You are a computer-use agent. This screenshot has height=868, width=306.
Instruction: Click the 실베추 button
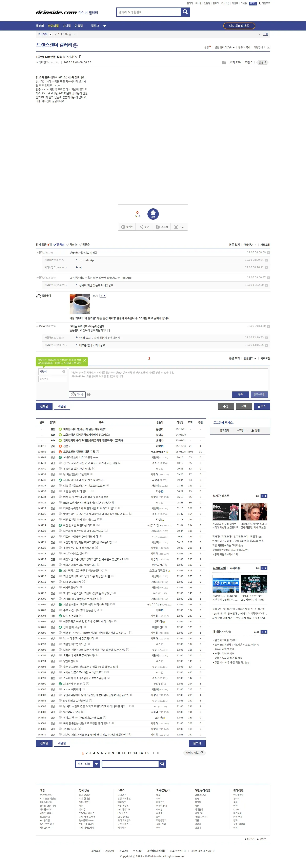point(127,227)
